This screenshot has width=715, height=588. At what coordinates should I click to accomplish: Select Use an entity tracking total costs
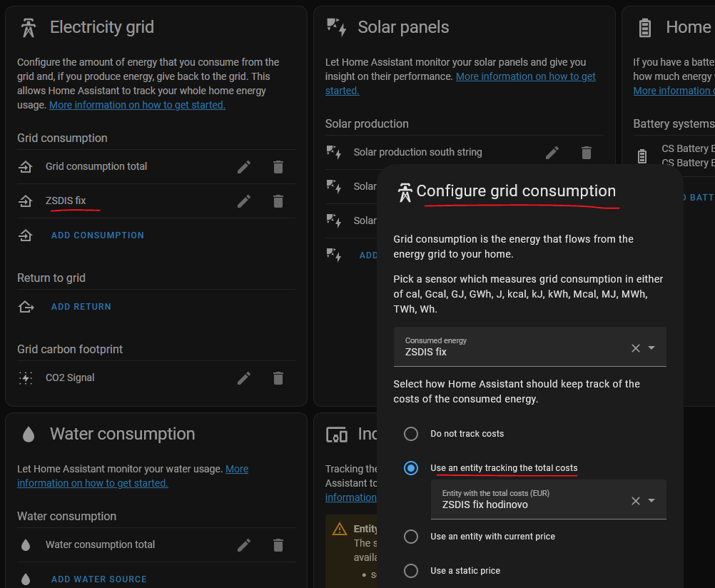coord(411,468)
